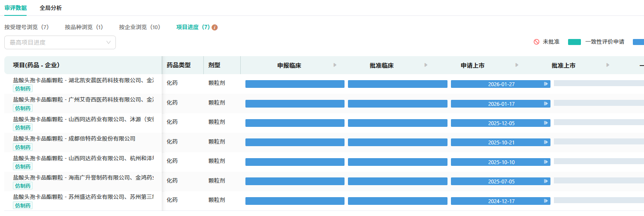Click the 申报临床 bar in 海南广升誉 row
This screenshot has width=644, height=216.
pos(295,182)
